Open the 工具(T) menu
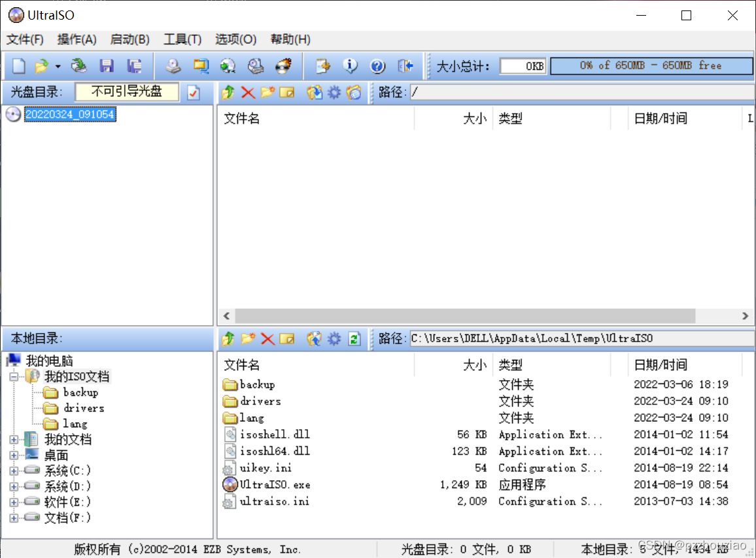Image resolution: width=756 pixels, height=558 pixels. pyautogui.click(x=182, y=39)
